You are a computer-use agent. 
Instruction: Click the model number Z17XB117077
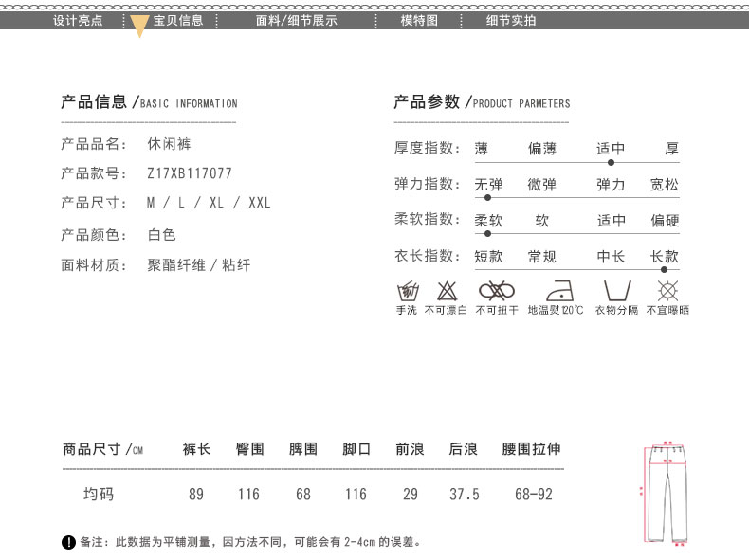pos(190,173)
